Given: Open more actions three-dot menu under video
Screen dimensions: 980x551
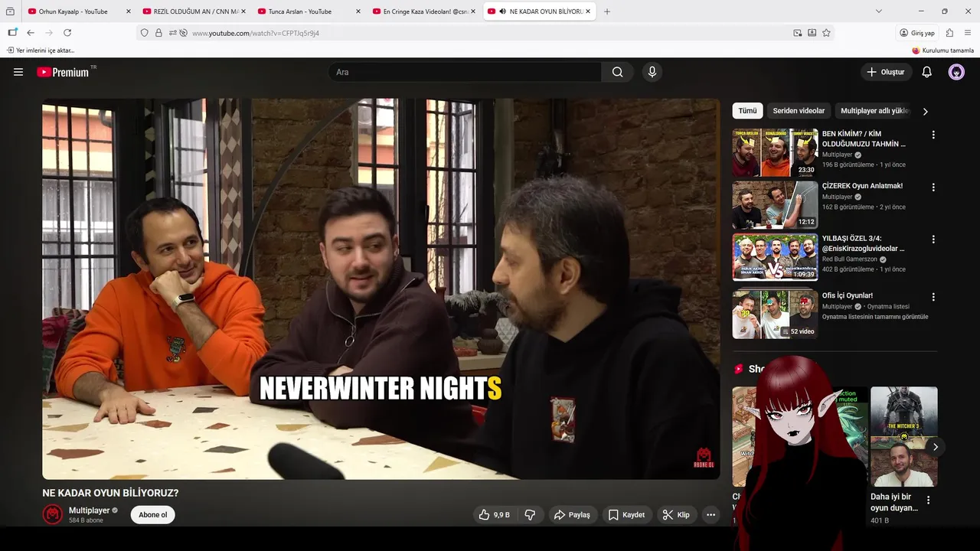Looking at the screenshot, I should [710, 515].
